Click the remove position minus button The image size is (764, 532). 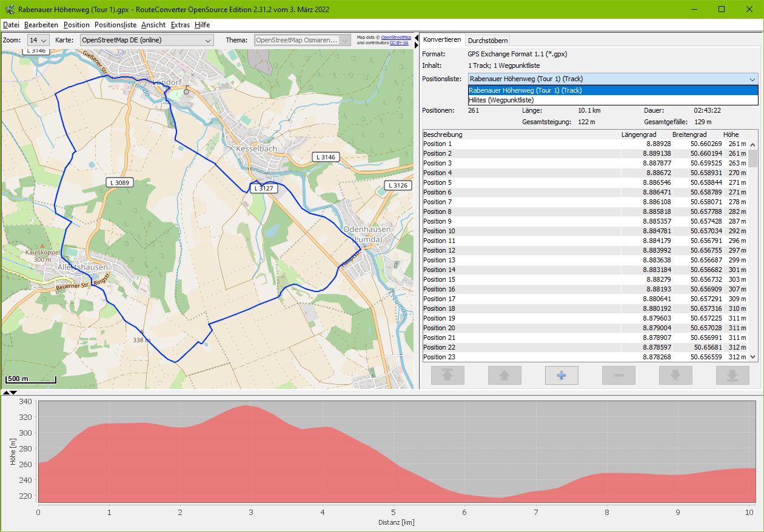(x=618, y=376)
